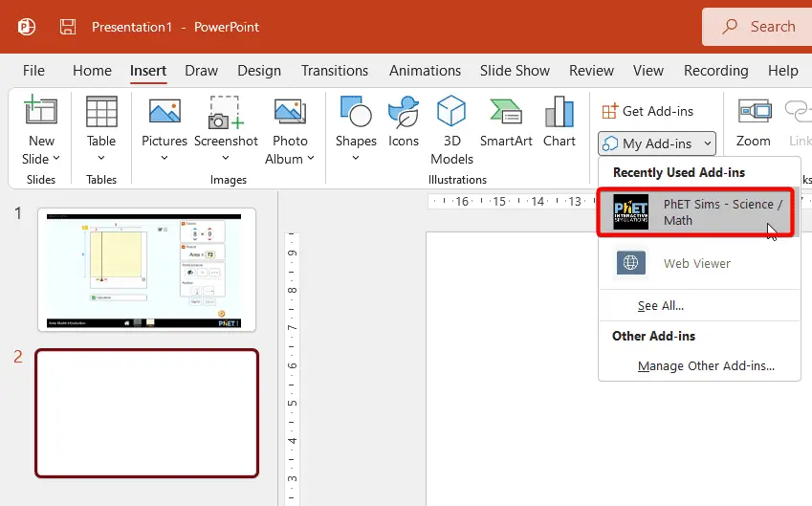This screenshot has width=812, height=506.
Task: Click the Images group label
Action: pos(228,180)
